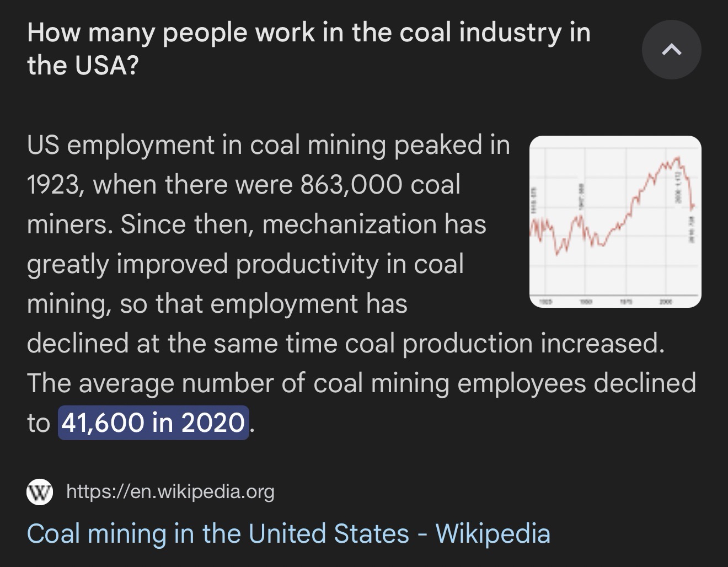Open the Coal mining in the United States link
728x567 pixels.
288,534
